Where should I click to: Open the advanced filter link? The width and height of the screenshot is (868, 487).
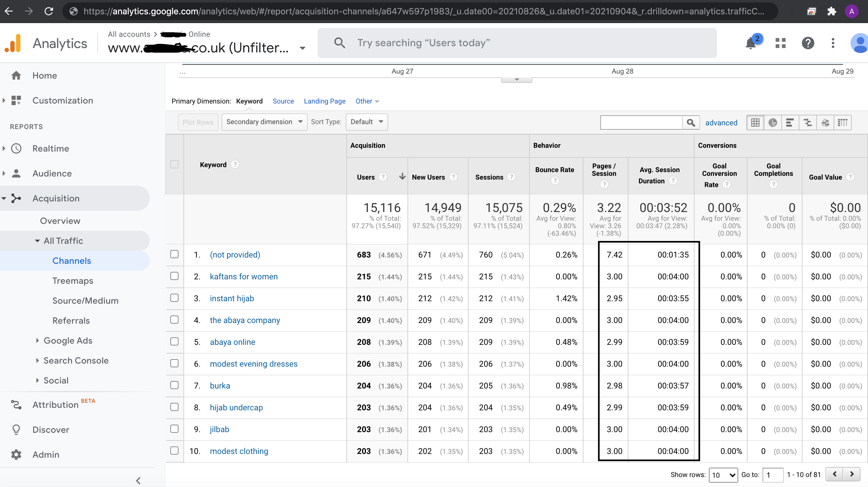[721, 123]
